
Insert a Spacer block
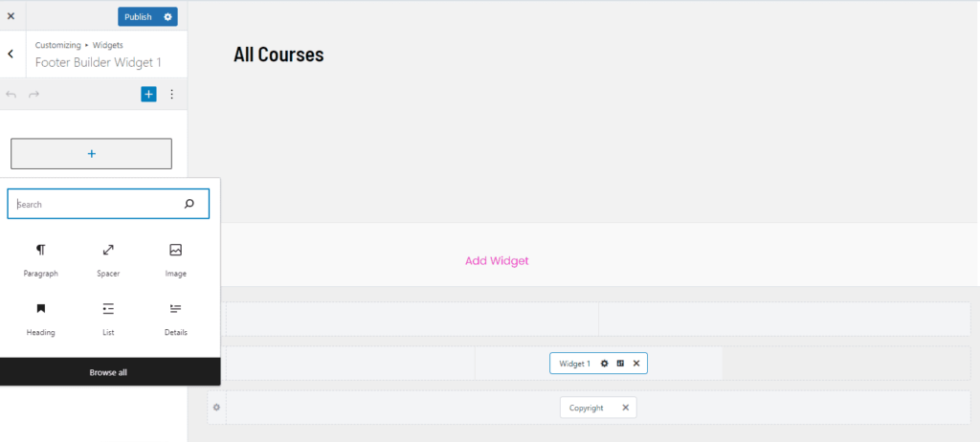point(108,259)
